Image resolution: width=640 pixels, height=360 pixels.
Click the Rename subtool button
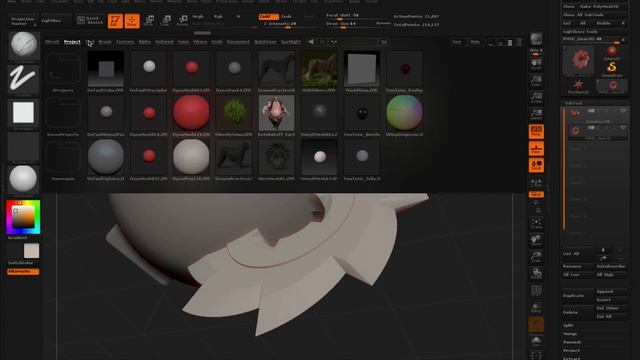[578, 266]
